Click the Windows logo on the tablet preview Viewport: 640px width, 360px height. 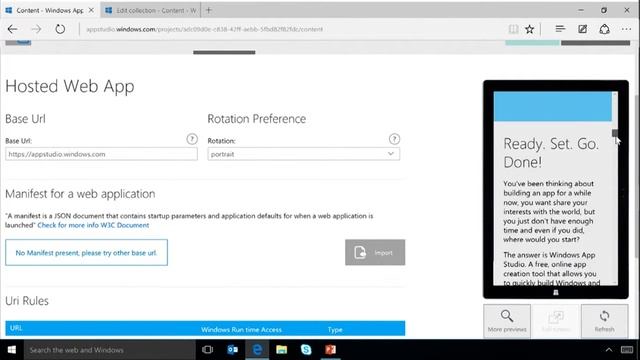pyautogui.click(x=556, y=292)
